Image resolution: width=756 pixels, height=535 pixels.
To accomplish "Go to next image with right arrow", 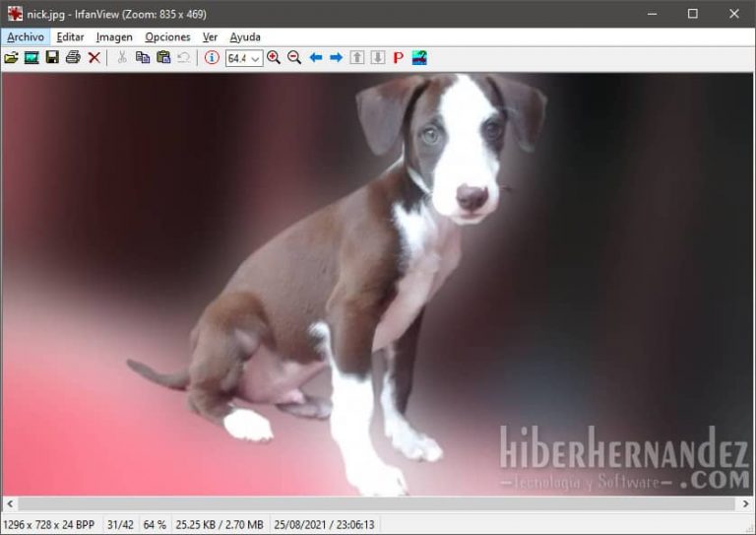I will (337, 58).
